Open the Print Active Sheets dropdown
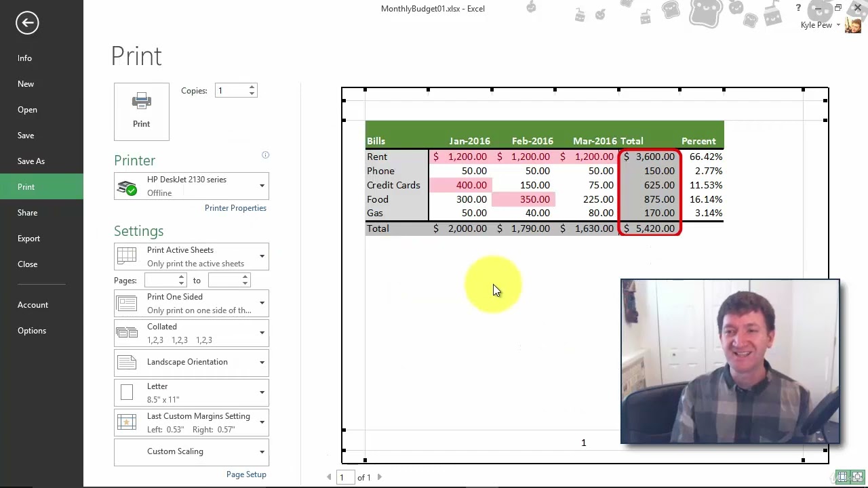 pos(262,256)
